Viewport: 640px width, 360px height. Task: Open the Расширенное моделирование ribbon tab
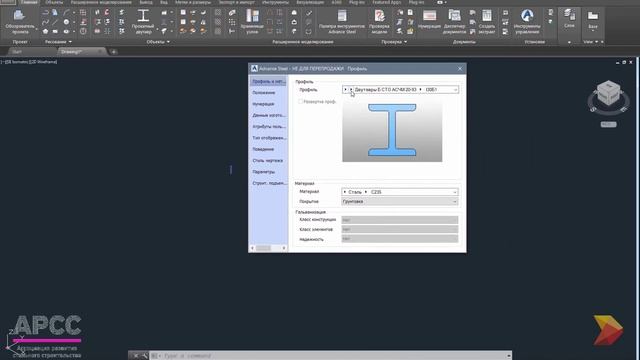tap(101, 2)
